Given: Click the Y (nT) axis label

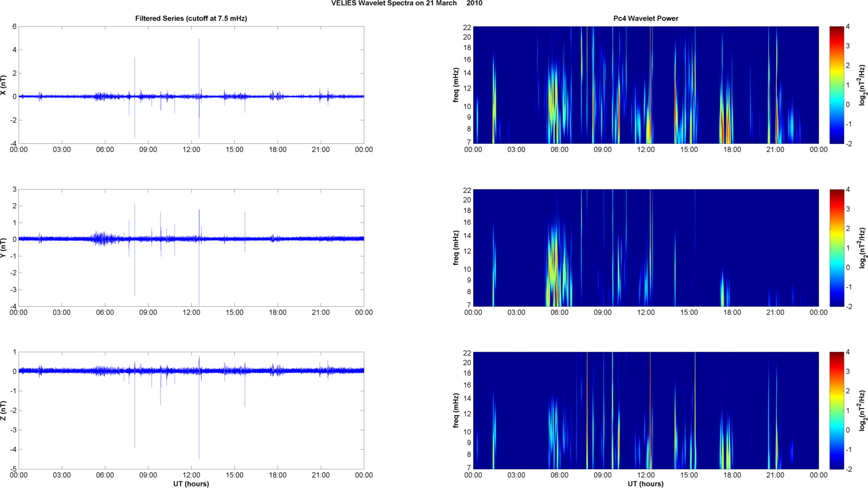Looking at the screenshot, I should click(x=3, y=248).
